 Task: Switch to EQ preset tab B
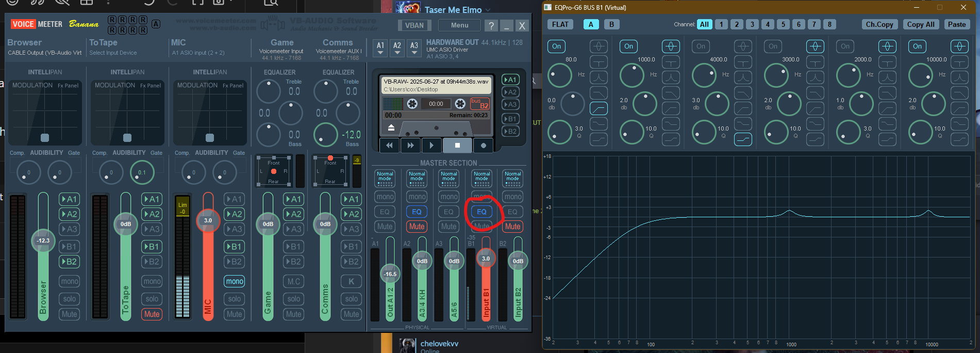pyautogui.click(x=611, y=24)
